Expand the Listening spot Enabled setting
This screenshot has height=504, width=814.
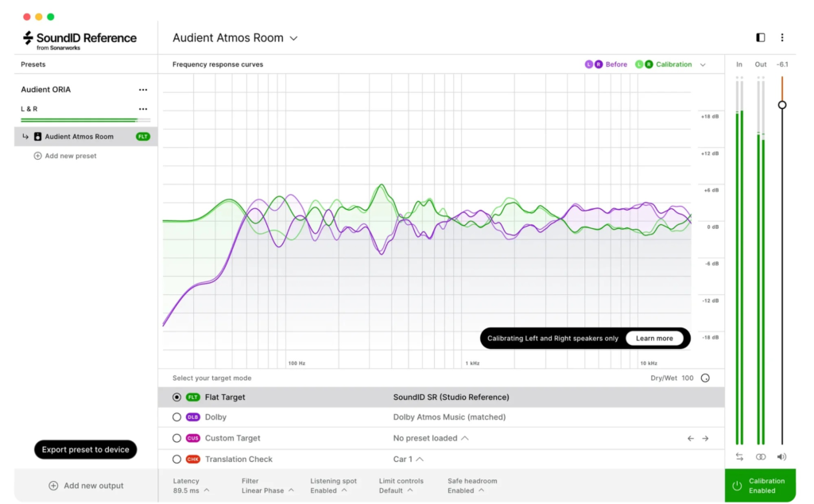tap(333, 486)
